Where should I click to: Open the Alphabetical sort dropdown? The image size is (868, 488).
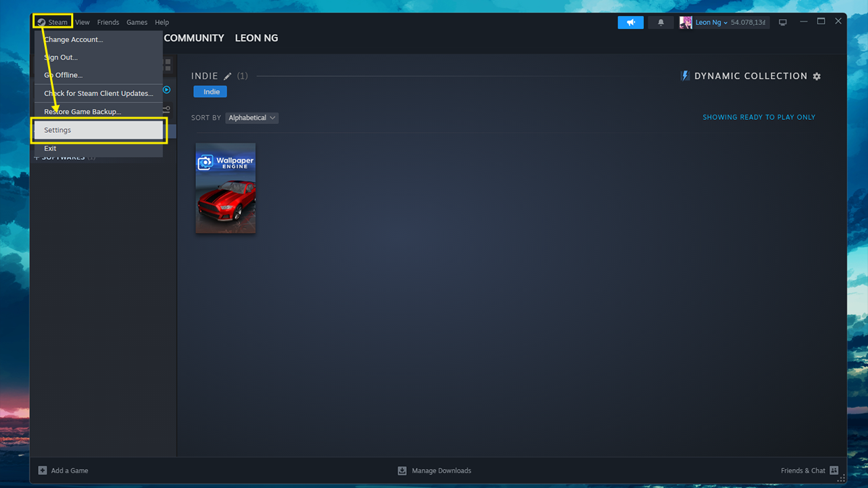point(252,118)
